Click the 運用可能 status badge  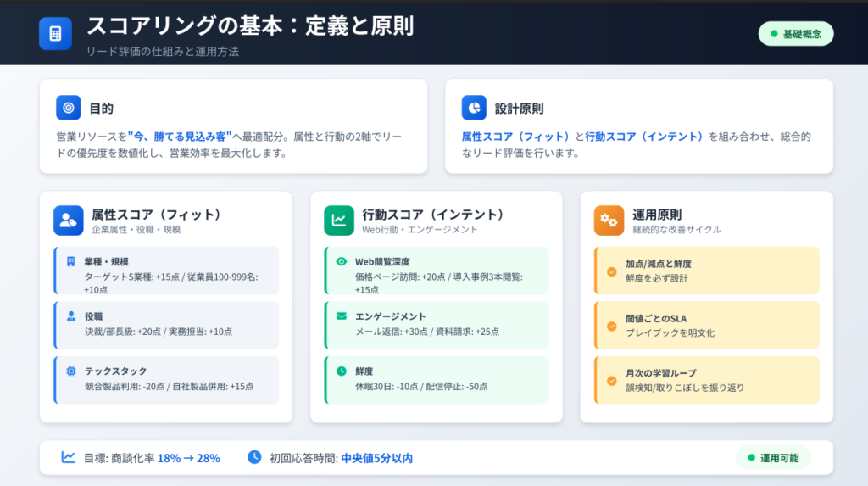click(772, 458)
